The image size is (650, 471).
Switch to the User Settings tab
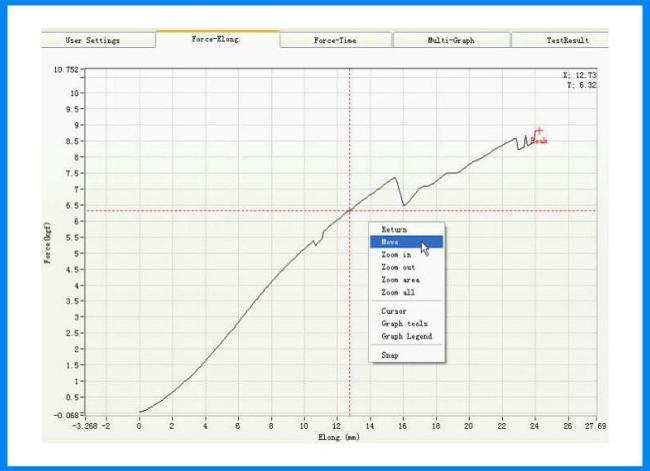click(x=93, y=40)
